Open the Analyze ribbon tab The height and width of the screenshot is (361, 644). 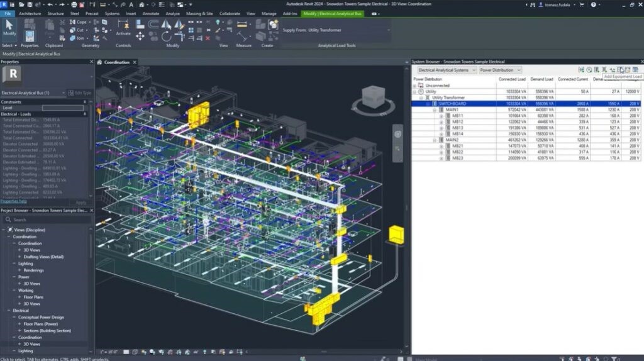click(172, 14)
